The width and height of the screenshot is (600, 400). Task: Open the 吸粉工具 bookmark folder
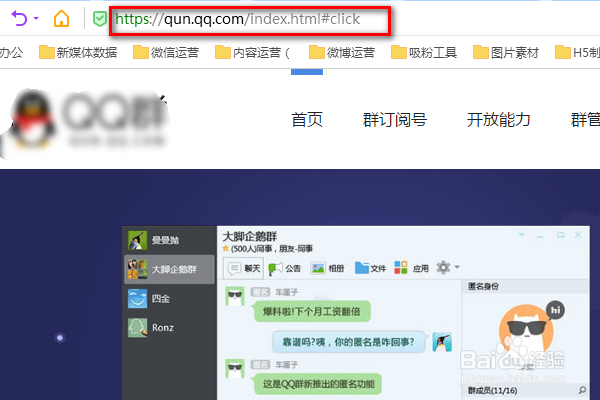coord(424,52)
